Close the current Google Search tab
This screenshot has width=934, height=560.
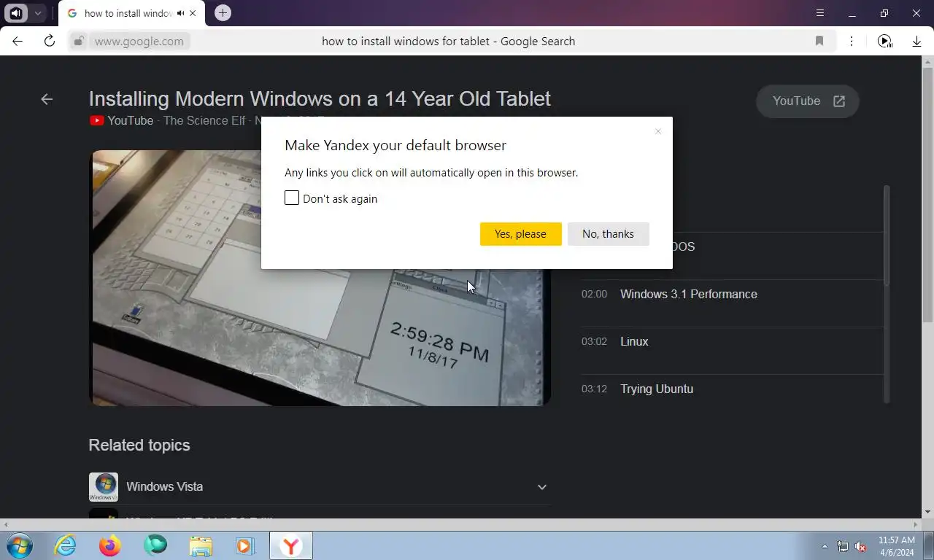[x=193, y=13]
